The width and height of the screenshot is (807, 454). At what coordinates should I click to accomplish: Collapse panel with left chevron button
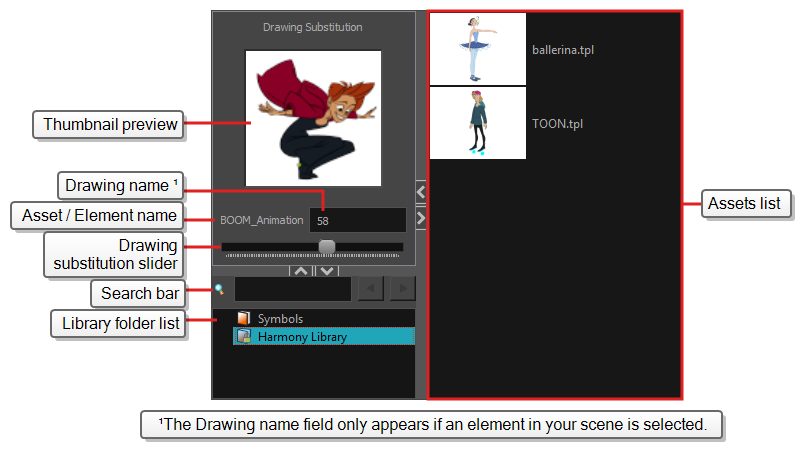421,191
